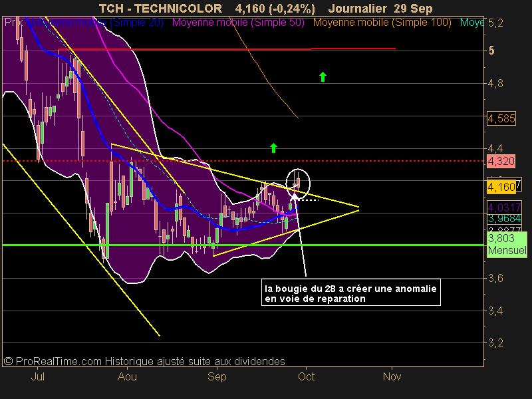
Task: Select the Moyenne mobile (Simple 50) legend
Action: coord(238,23)
